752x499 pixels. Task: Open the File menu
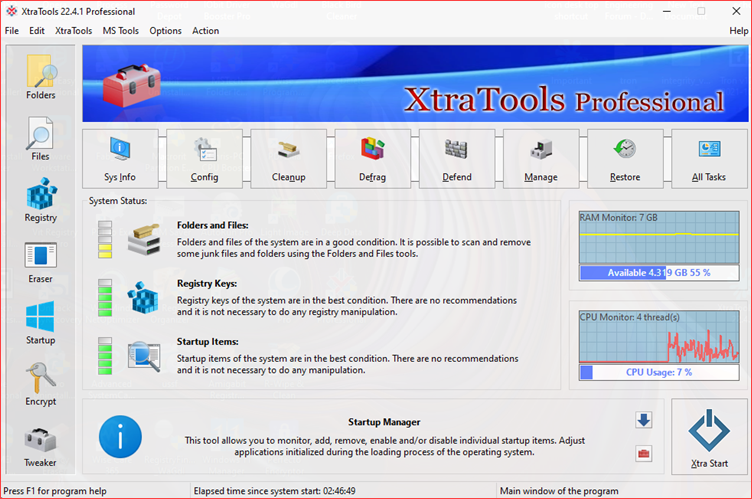click(x=12, y=31)
